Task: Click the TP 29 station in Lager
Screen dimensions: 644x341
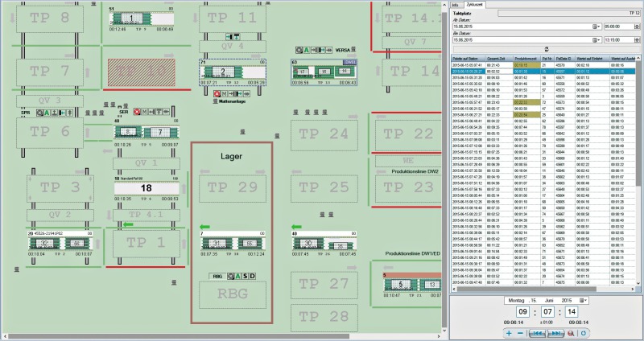Action: 233,189
